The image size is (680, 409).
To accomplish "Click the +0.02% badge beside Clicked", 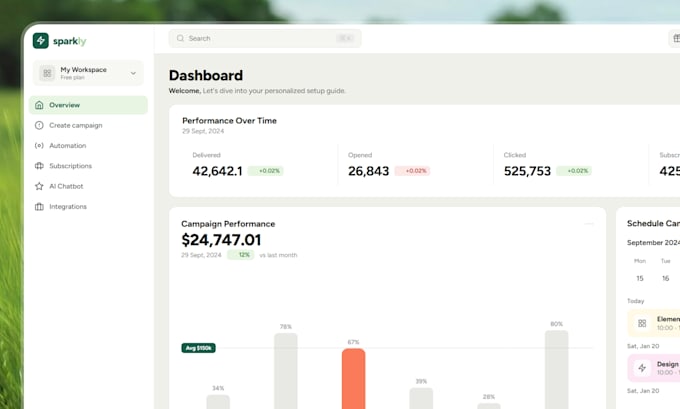I will point(574,171).
